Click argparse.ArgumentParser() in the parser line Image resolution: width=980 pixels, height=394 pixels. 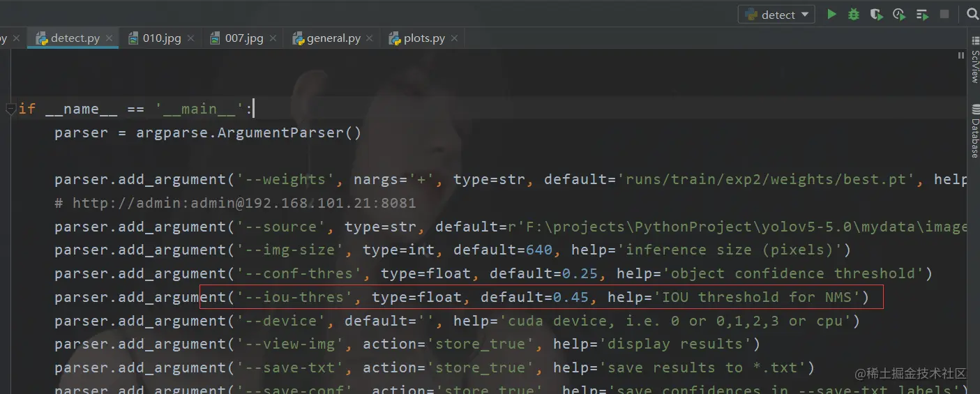click(249, 132)
